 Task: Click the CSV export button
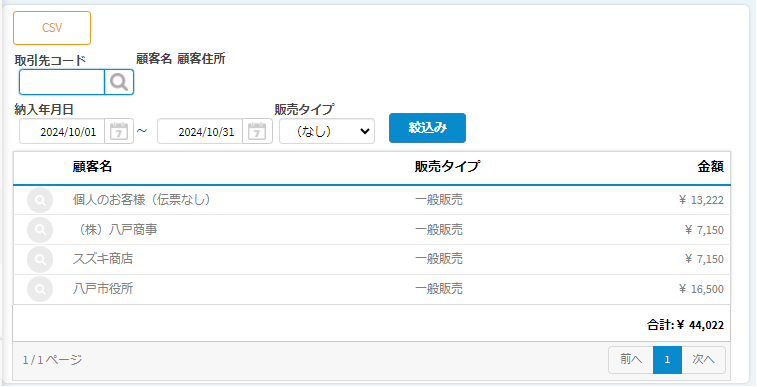[52, 28]
